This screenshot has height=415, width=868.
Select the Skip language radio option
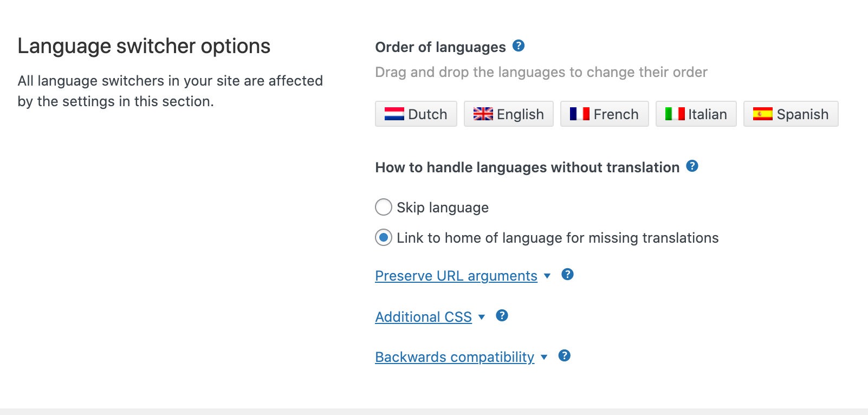(x=384, y=207)
